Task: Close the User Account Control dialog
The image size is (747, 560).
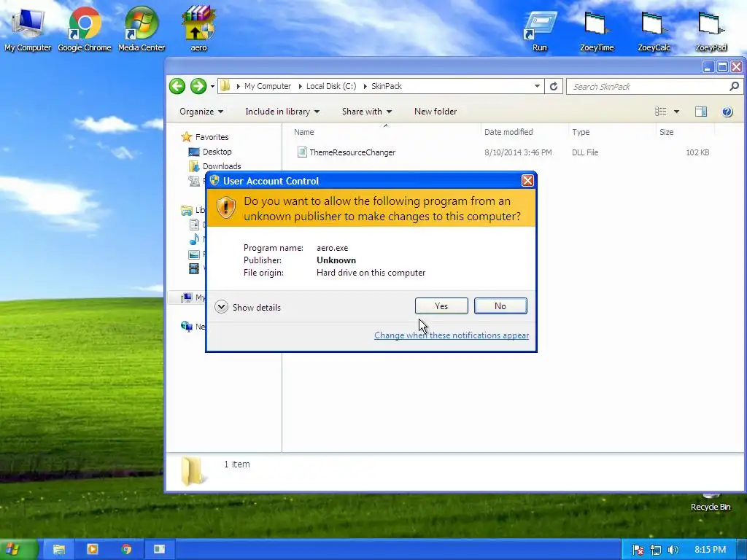Action: click(x=527, y=181)
